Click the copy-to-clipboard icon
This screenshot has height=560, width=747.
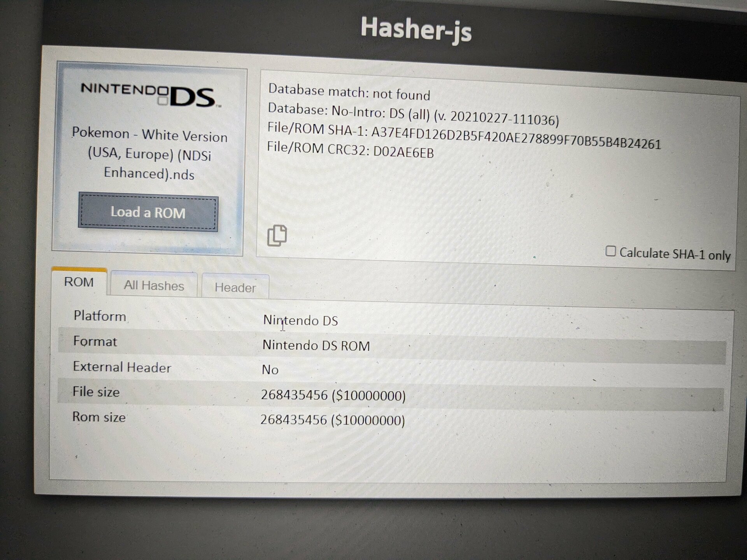pyautogui.click(x=277, y=235)
